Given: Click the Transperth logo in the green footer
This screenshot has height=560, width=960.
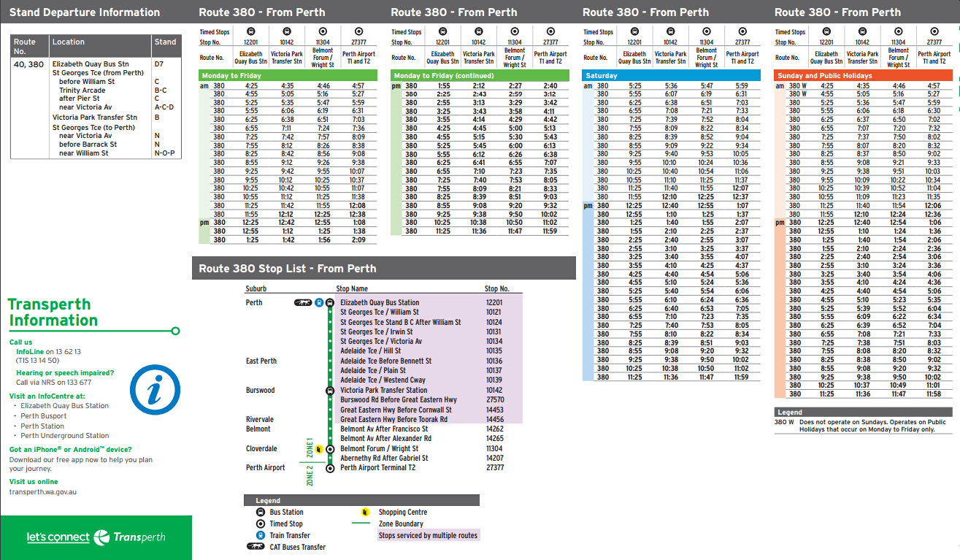Looking at the screenshot, I should click(x=130, y=537).
